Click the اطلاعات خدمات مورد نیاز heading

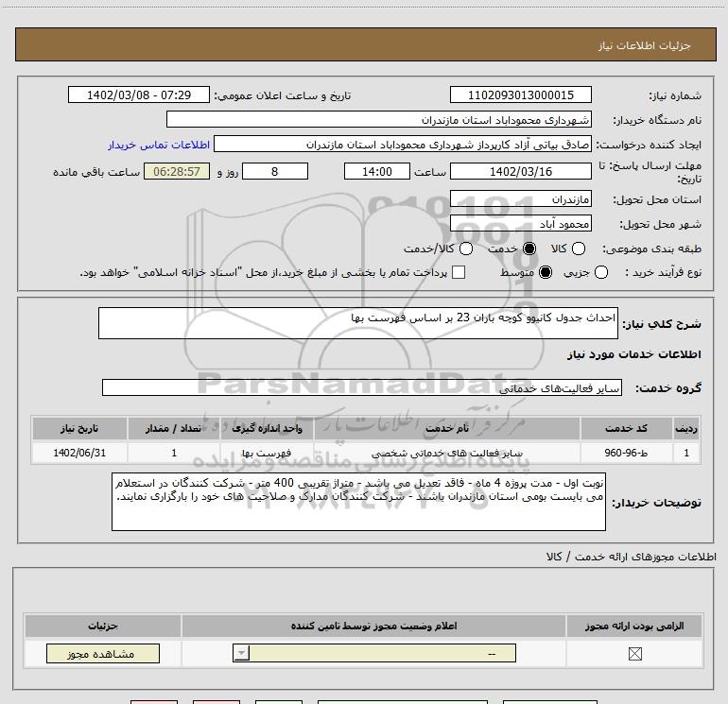pyautogui.click(x=633, y=354)
